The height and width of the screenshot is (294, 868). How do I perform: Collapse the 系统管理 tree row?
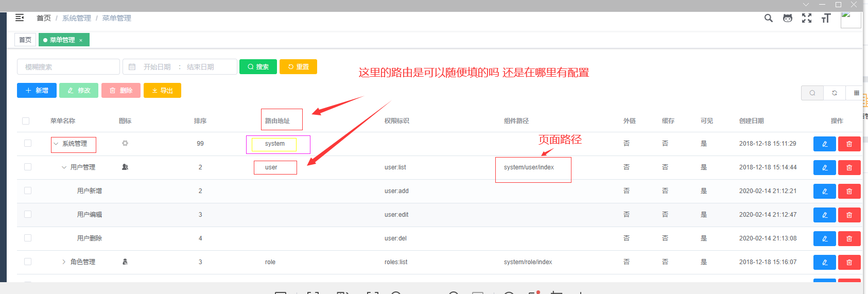[x=56, y=144]
